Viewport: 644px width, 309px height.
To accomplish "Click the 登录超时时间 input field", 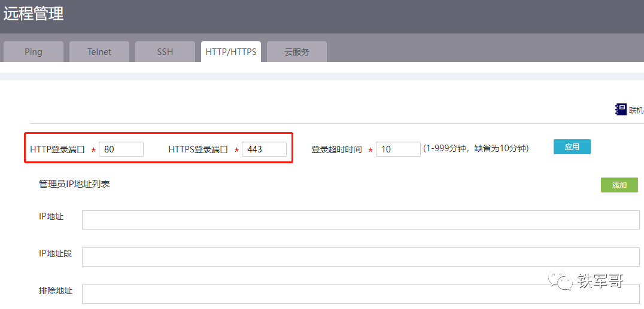I will coord(398,149).
